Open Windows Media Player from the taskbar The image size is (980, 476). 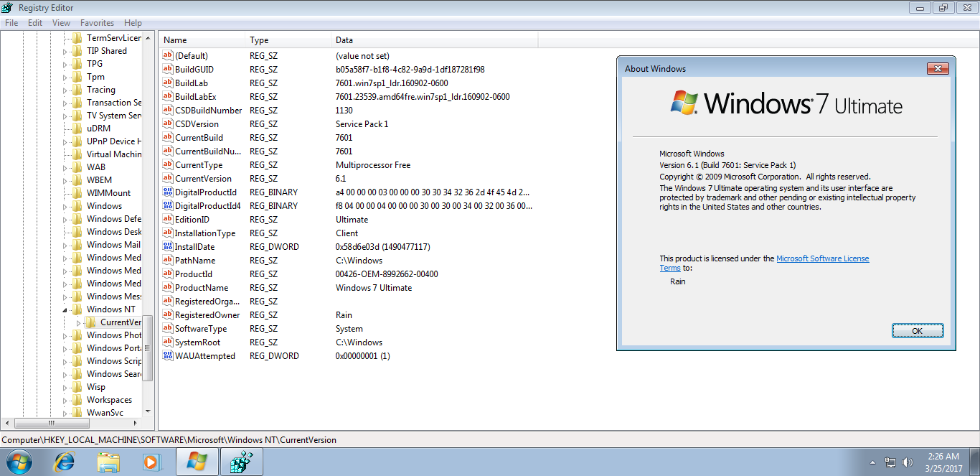(152, 462)
